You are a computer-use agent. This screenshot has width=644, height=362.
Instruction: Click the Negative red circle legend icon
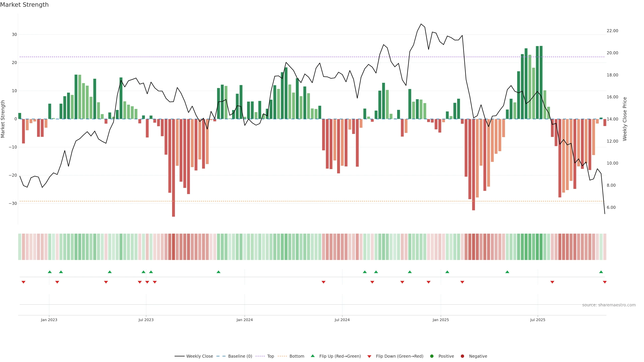tap(462, 356)
